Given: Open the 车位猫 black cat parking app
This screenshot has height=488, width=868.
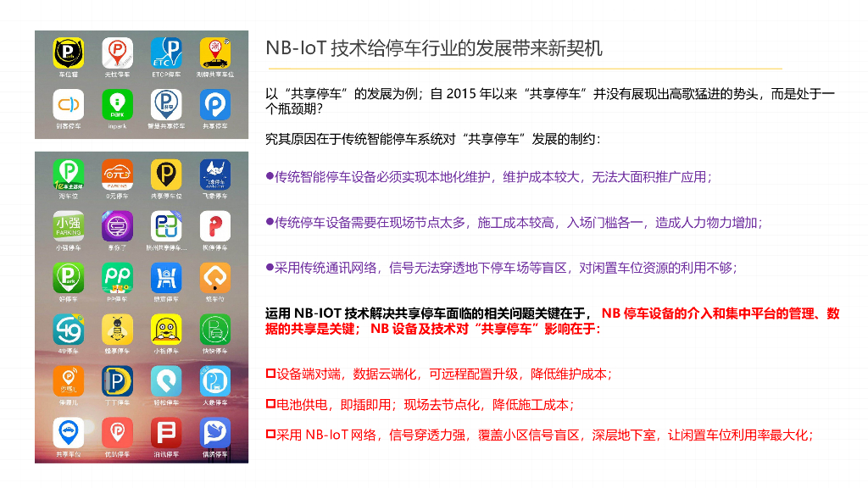Looking at the screenshot, I should 68,53.
